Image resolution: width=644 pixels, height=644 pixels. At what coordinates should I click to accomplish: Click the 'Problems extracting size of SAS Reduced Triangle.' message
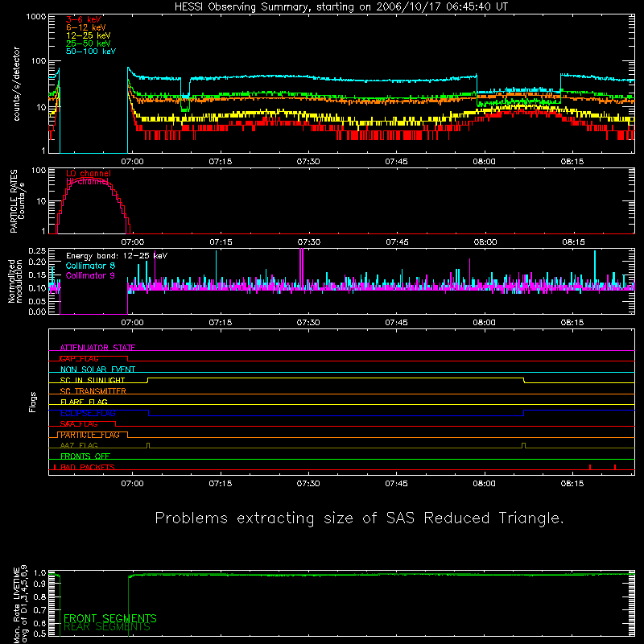pyautogui.click(x=359, y=518)
